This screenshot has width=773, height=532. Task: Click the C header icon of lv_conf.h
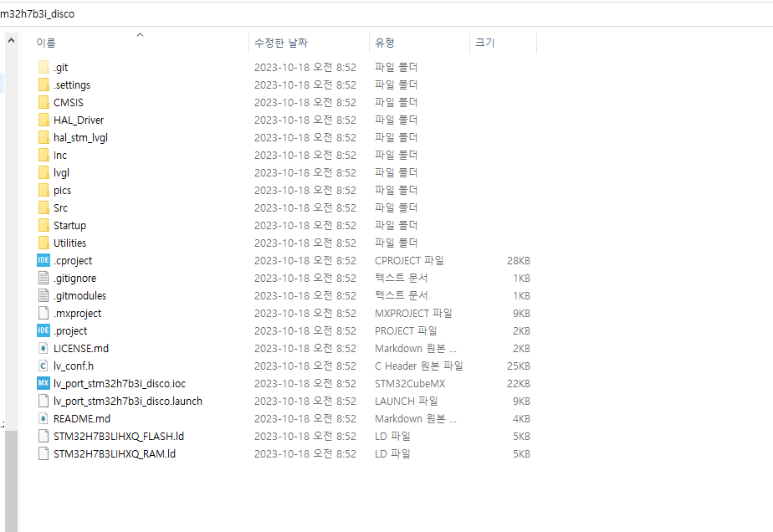tap(44, 366)
